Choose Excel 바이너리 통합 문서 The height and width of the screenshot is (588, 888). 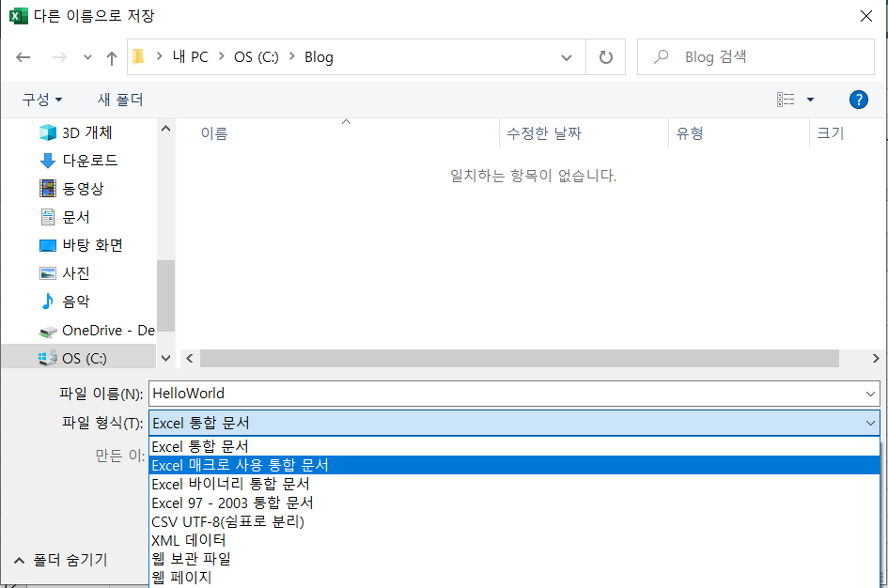[514, 484]
